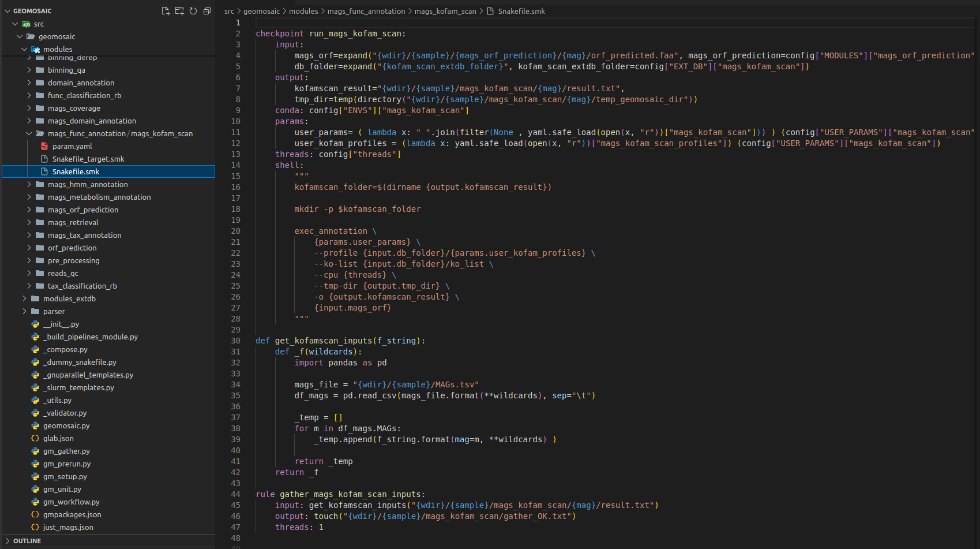The image size is (980, 549).
Task: Expand the mags_domain_annotation folder
Action: point(29,121)
